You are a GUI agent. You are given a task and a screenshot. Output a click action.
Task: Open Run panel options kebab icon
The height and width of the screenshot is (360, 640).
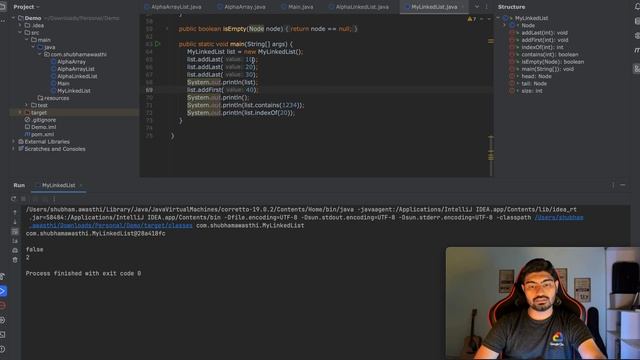[613, 185]
